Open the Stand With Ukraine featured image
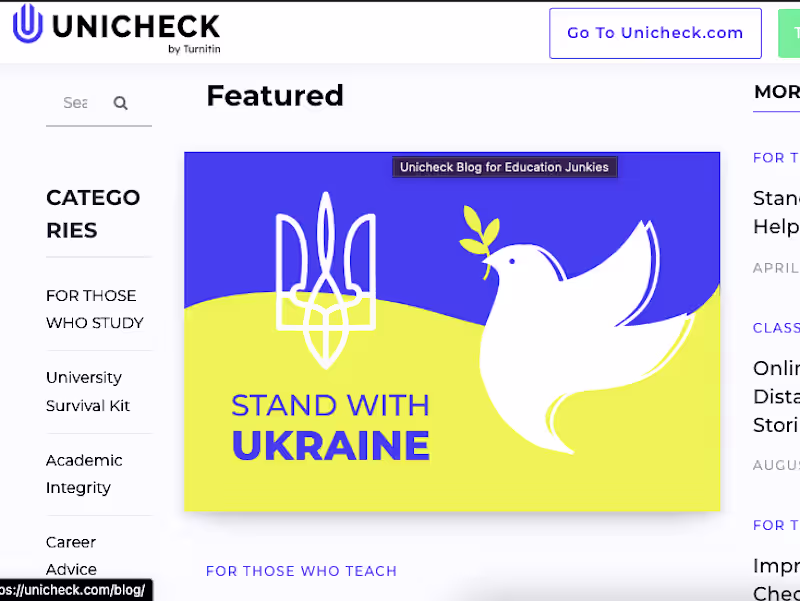The width and height of the screenshot is (800, 601). 452,332
